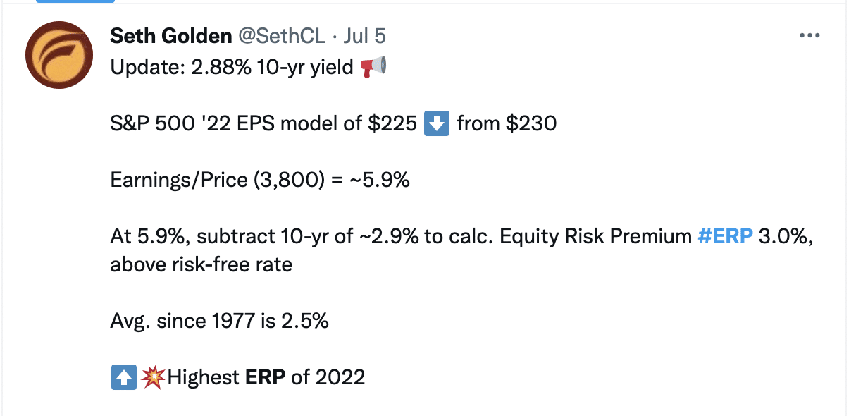This screenshot has height=416, width=868.
Task: Click the "Update: 2.88% 10-yr yield" text
Action: [x=231, y=68]
